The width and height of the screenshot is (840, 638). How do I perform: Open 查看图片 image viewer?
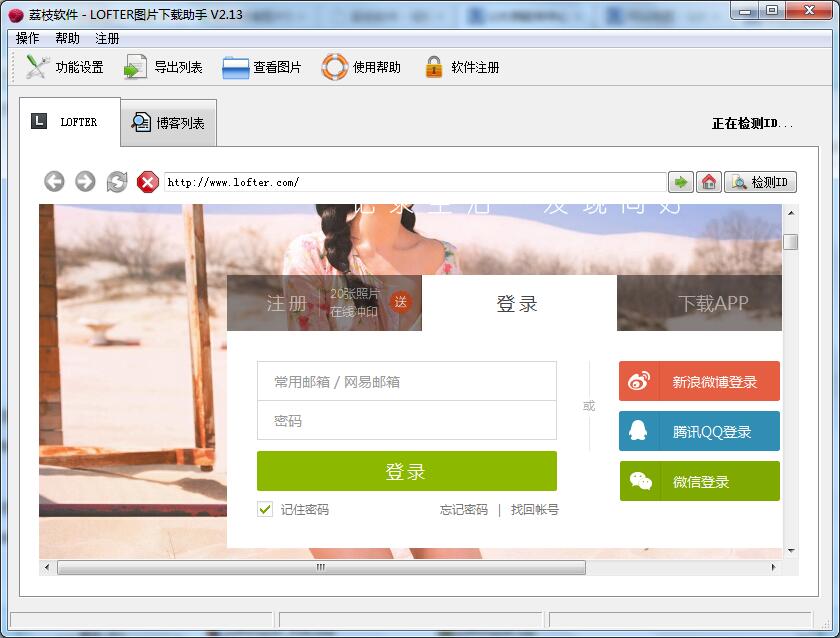236,67
